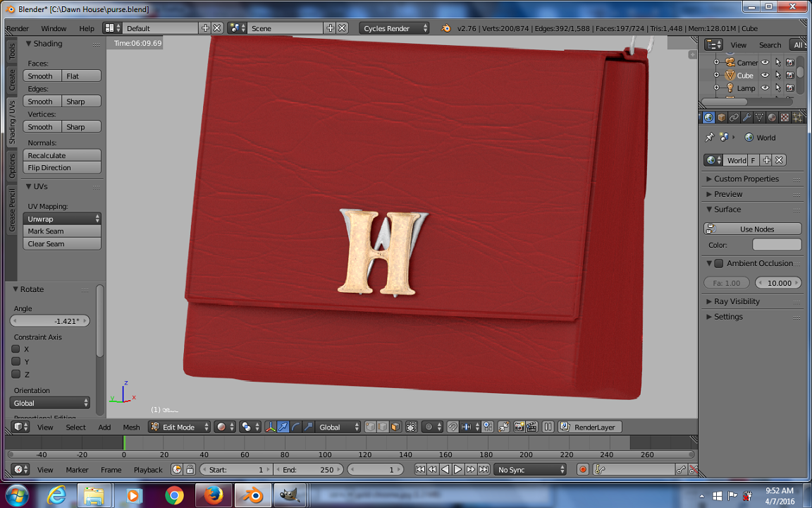Screen dimensions: 812x508
Task: Click the Object Constraints chain icon
Action: point(734,118)
